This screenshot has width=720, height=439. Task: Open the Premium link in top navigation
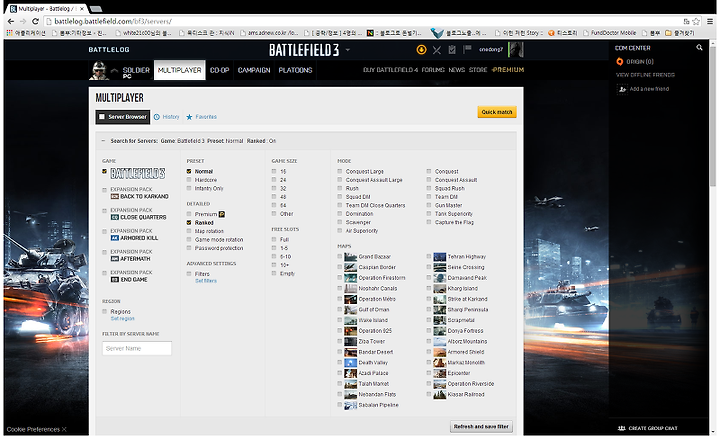(x=508, y=70)
